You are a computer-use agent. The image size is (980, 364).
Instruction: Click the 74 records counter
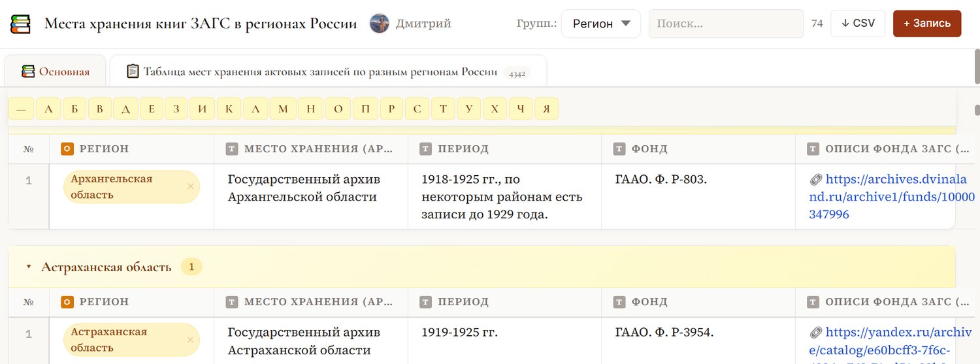tap(817, 24)
